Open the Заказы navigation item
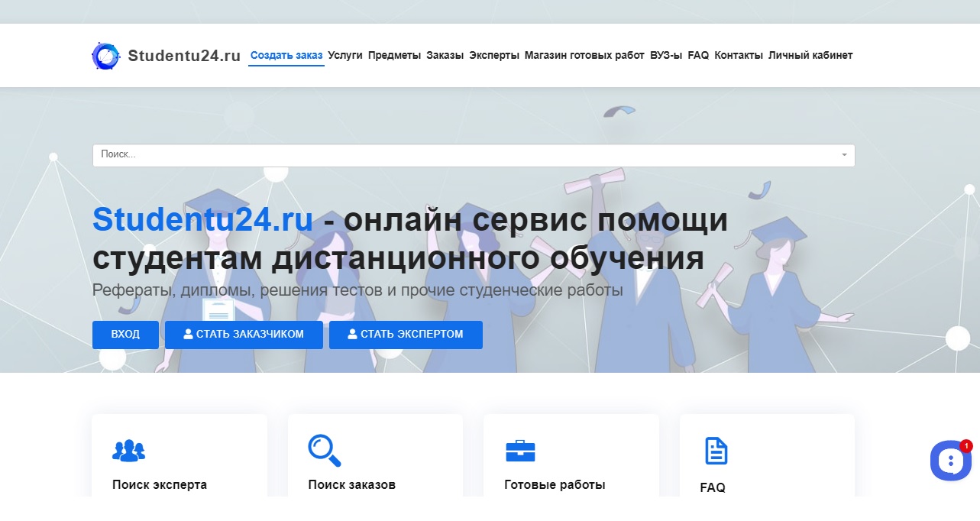This screenshot has height=521, width=980. tap(445, 56)
